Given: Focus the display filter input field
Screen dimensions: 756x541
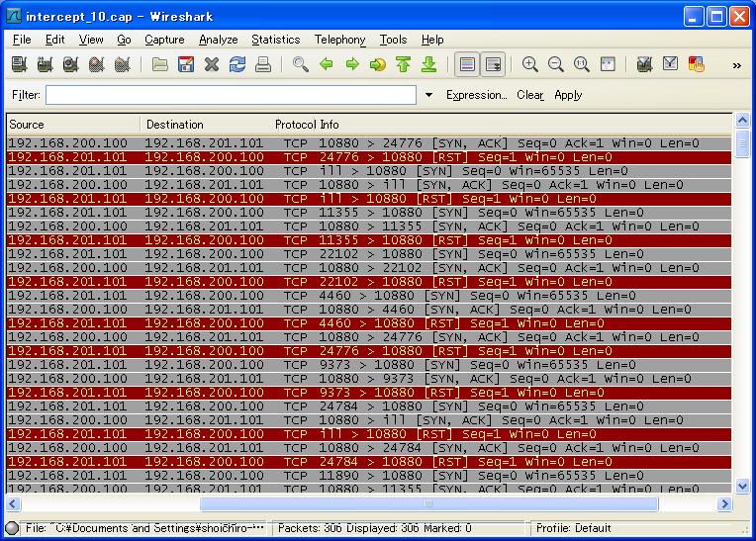Looking at the screenshot, I should (x=231, y=95).
